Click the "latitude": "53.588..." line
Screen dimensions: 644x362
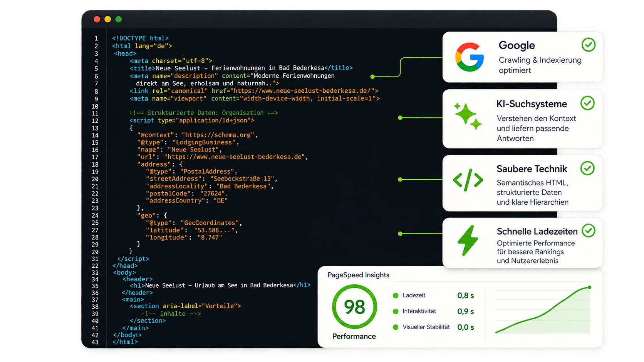[x=191, y=230]
